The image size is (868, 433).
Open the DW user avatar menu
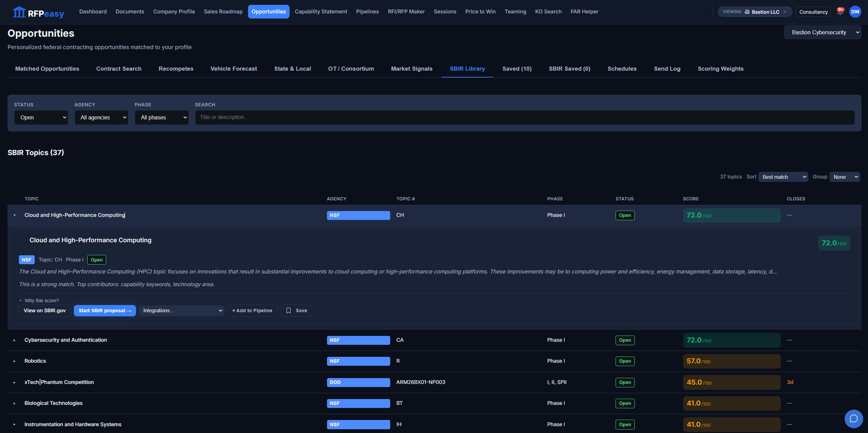(855, 12)
